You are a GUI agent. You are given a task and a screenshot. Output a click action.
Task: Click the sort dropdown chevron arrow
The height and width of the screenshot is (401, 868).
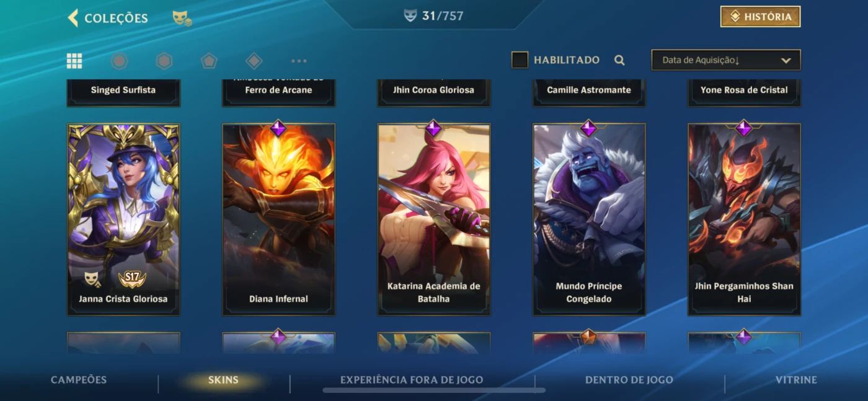pyautogui.click(x=786, y=61)
